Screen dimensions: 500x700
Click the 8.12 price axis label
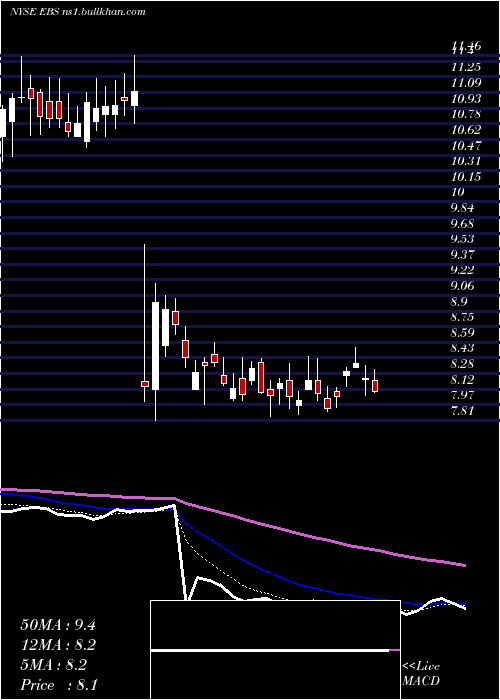(x=463, y=379)
